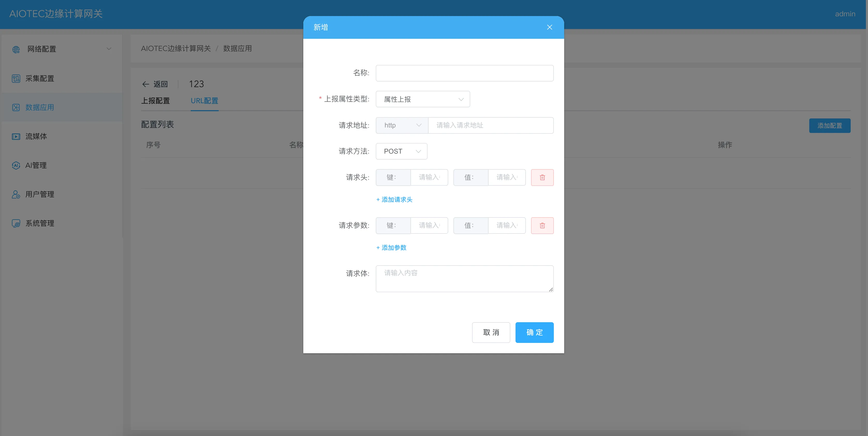Click the 添加请求头 link
The image size is (868, 436).
coord(394,200)
